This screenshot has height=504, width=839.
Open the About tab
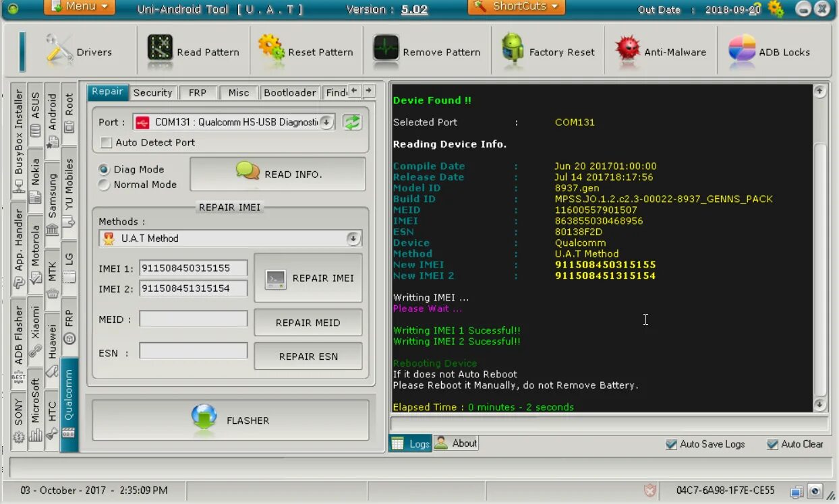point(456,443)
